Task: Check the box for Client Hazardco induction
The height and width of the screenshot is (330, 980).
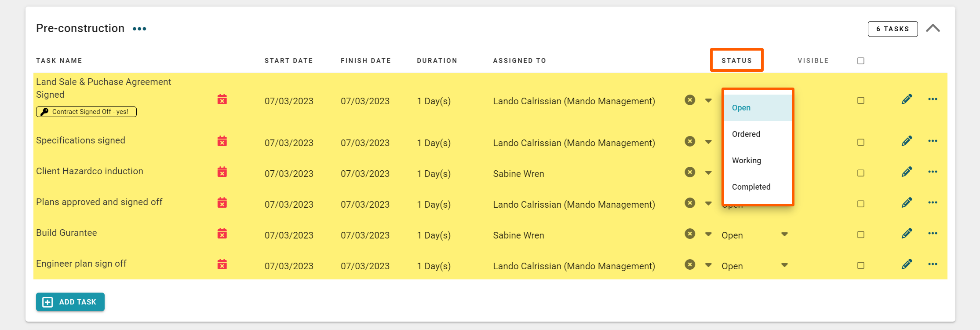Action: tap(861, 173)
